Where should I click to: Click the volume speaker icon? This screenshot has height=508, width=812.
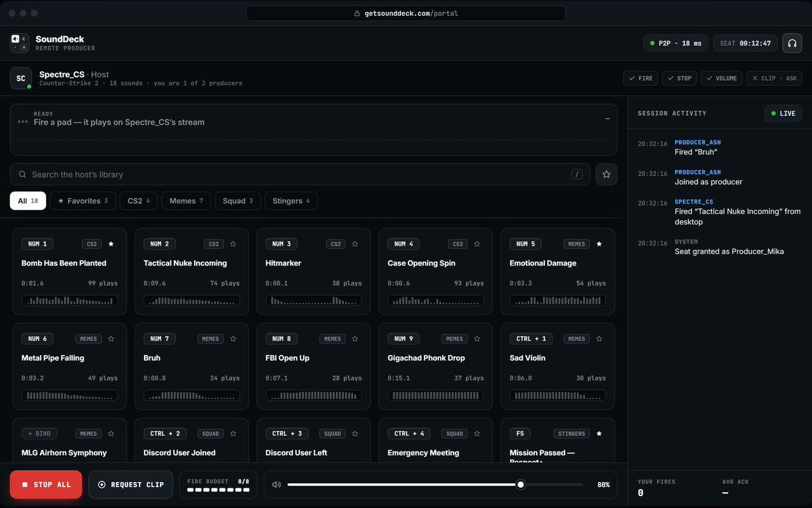277,485
